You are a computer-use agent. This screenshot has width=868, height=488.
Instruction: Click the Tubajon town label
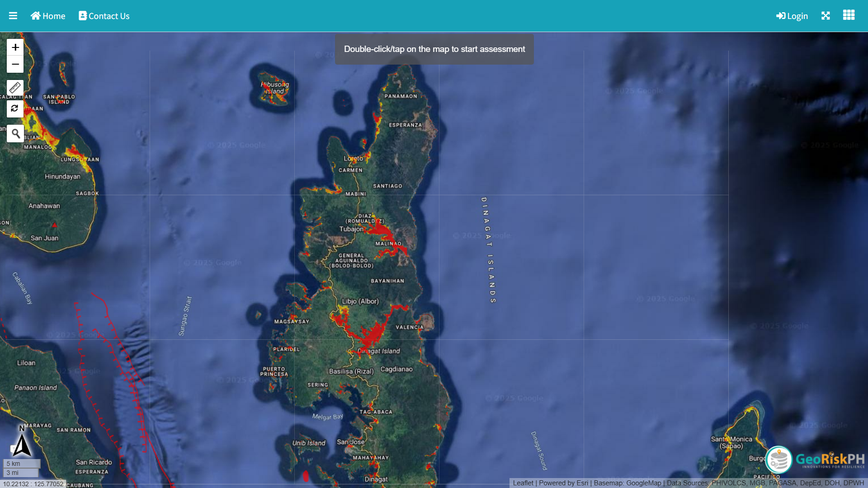(x=351, y=229)
